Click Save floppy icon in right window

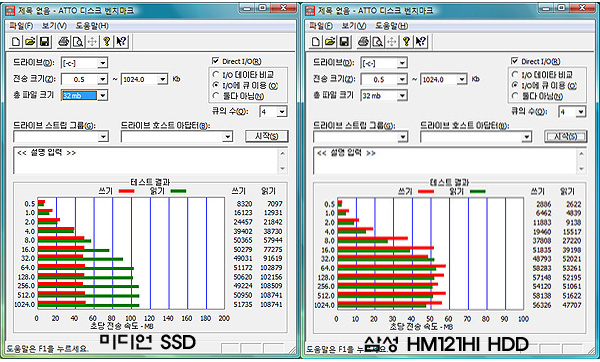coord(344,41)
